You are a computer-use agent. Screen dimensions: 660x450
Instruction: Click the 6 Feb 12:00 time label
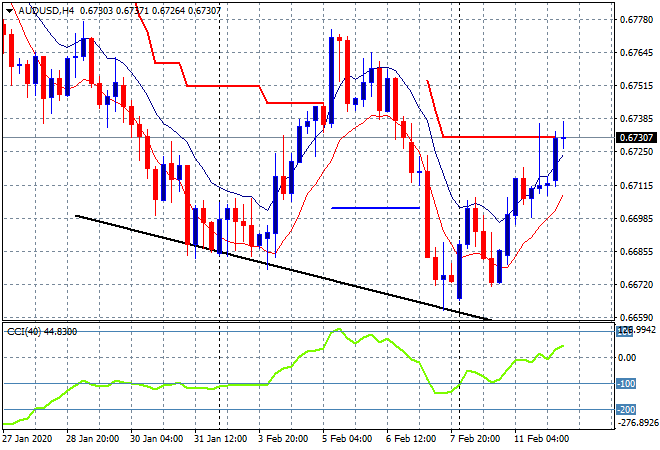tap(411, 439)
